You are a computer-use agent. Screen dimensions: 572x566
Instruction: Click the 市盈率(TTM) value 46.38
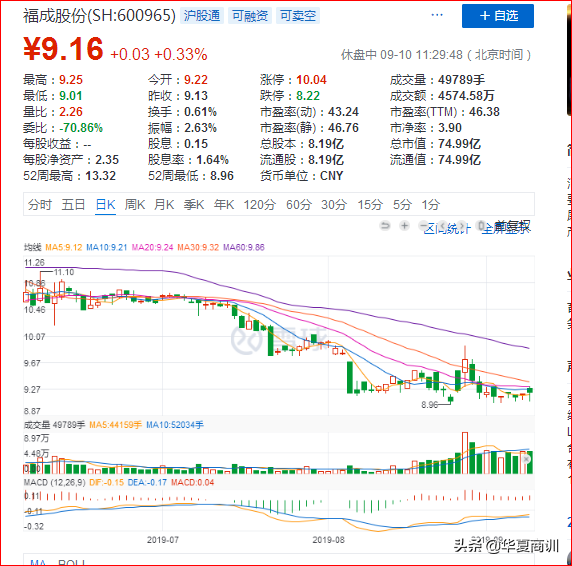pyautogui.click(x=484, y=112)
